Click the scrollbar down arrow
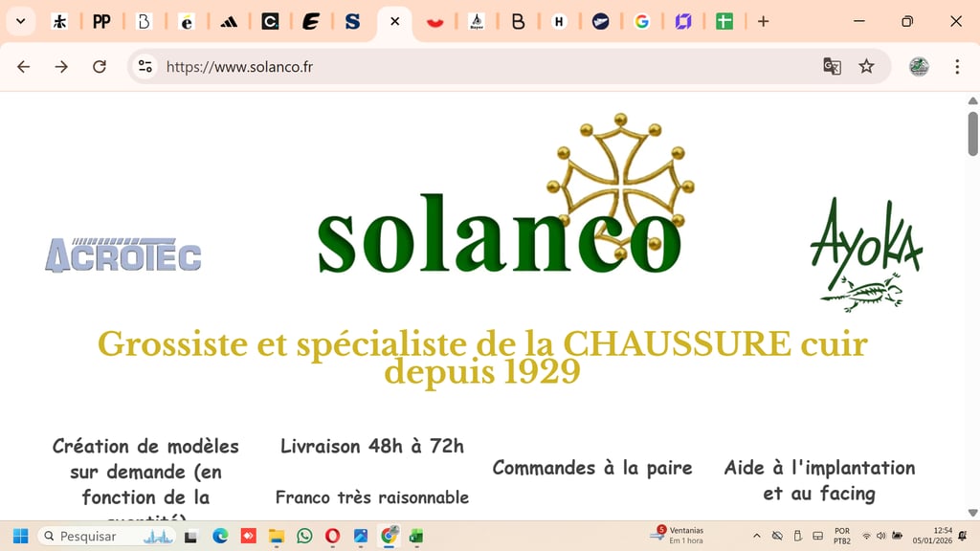Viewport: 980px width, 551px height. [x=972, y=513]
